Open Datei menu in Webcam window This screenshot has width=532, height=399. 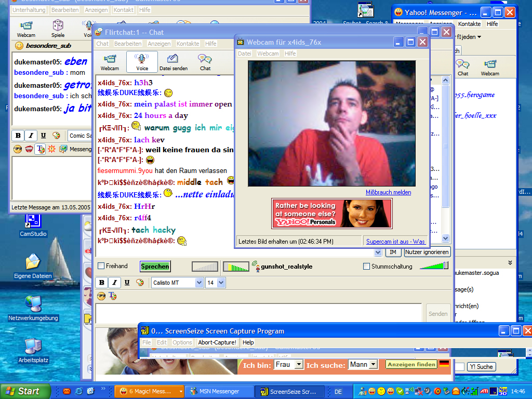click(244, 54)
